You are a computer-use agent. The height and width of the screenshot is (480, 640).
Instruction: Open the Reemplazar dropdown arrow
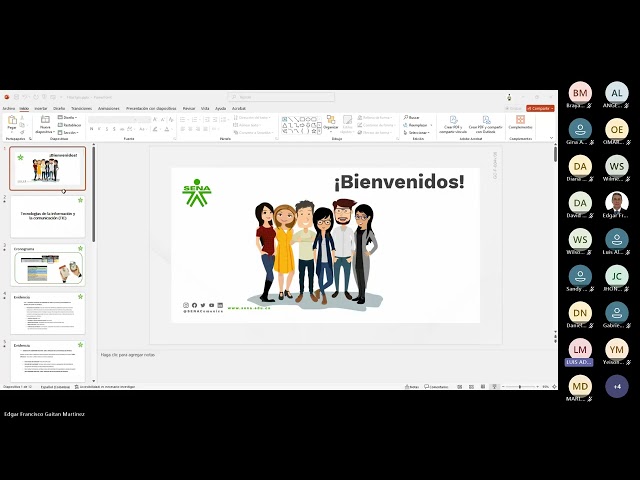click(x=431, y=125)
